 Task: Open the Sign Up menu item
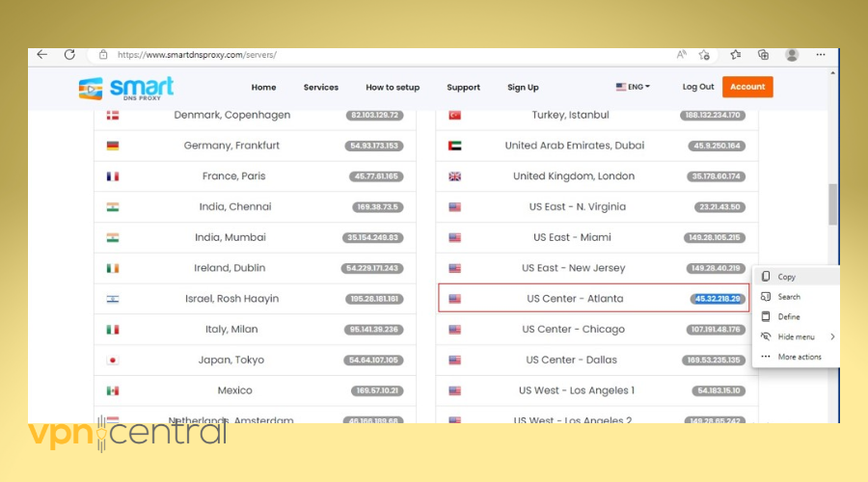click(x=523, y=88)
